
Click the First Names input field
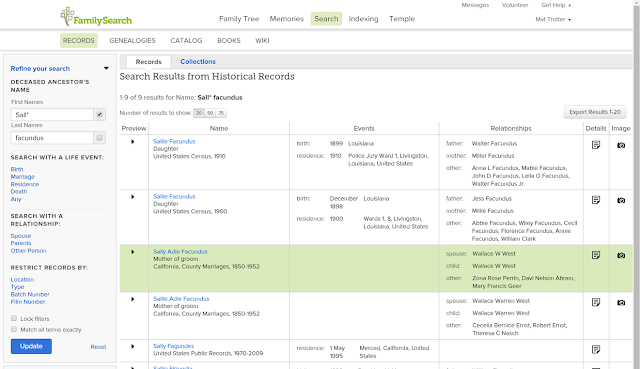tap(52, 115)
